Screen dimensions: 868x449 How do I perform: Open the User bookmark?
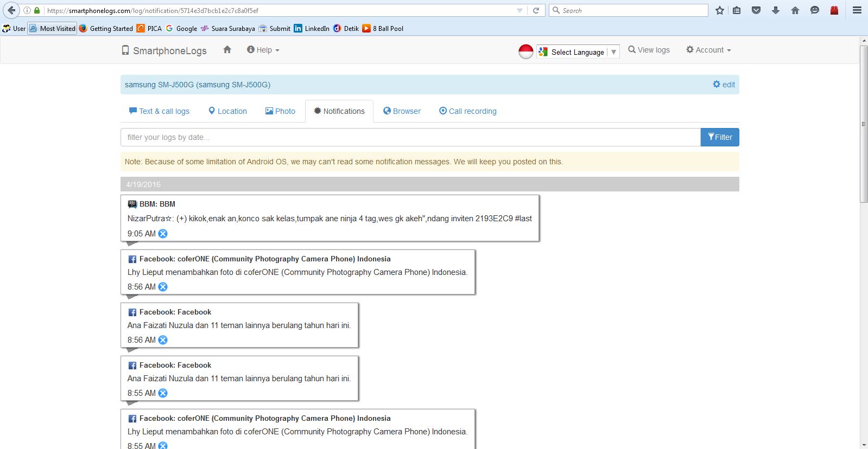pos(14,28)
